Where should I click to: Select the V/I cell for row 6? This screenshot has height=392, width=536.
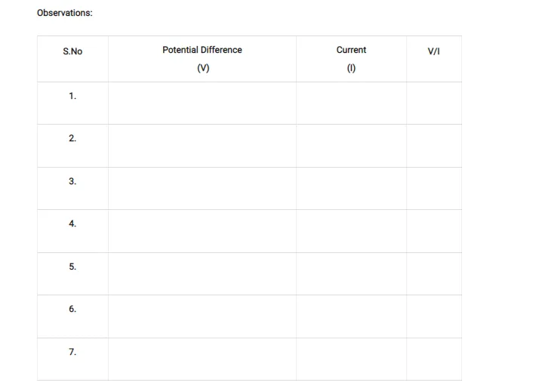[434, 316]
